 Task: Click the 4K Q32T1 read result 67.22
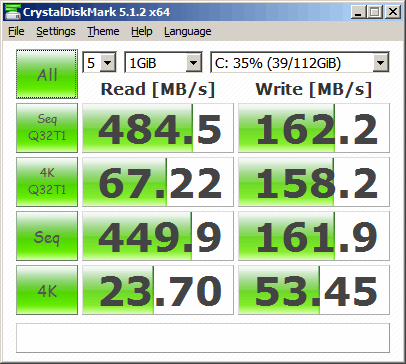tap(158, 182)
